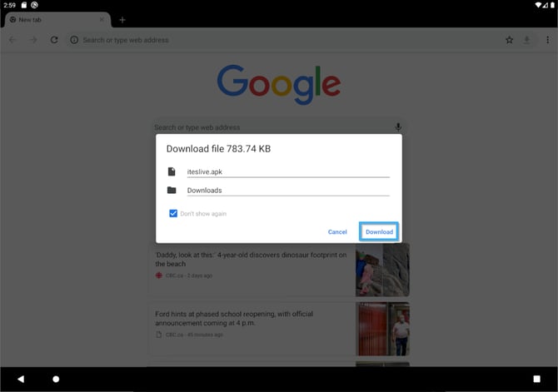The image size is (558, 392).
Task: Cancel the file download dialog
Action: (337, 232)
